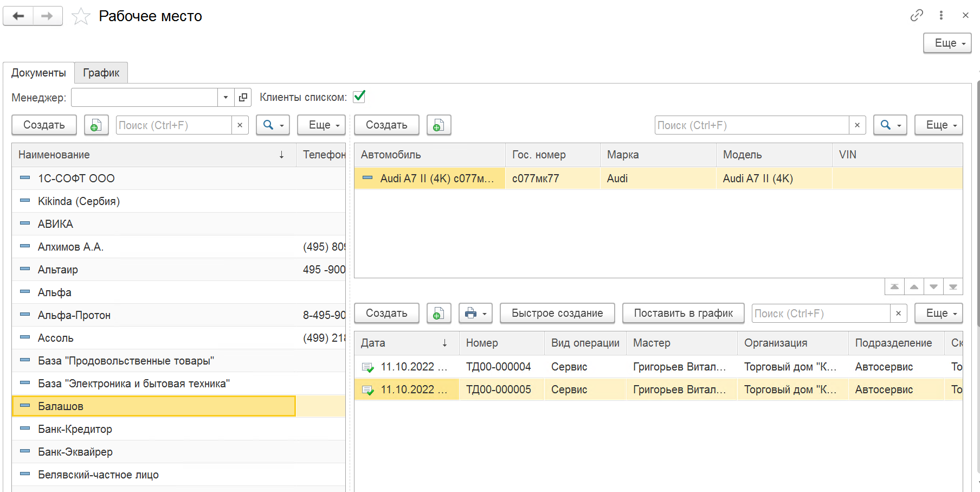This screenshot has width=980, height=492.
Task: Select client Kikinda (Сербия)
Action: (178, 201)
